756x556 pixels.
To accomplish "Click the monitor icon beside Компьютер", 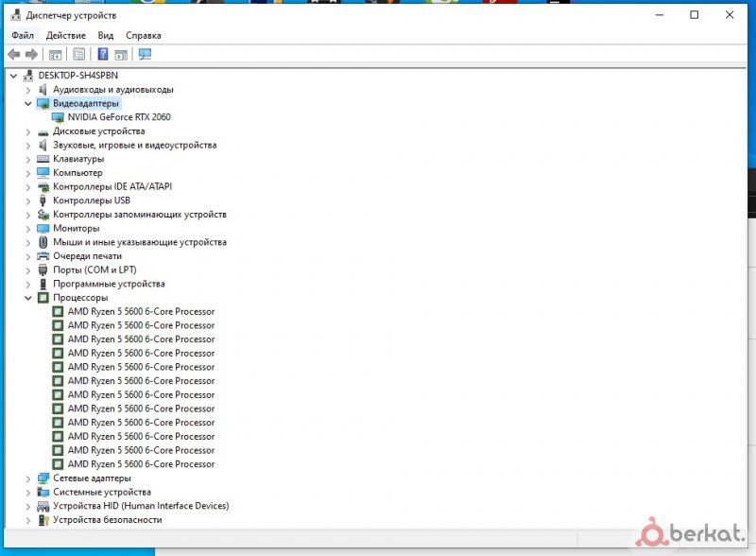I will click(43, 173).
